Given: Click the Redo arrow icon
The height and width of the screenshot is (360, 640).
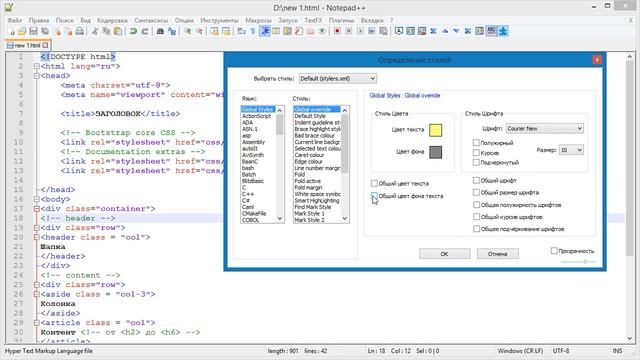Looking at the screenshot, I should pos(144,31).
